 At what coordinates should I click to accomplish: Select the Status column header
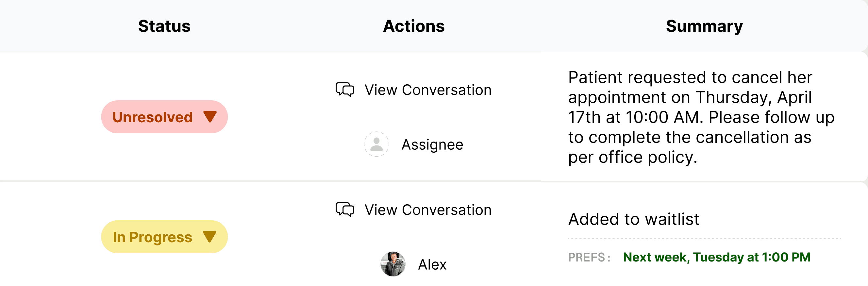click(164, 26)
